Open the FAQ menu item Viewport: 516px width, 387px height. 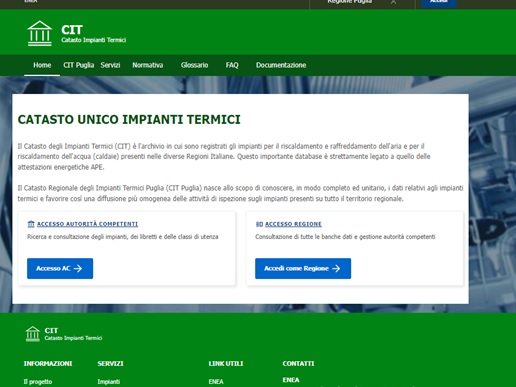[x=232, y=65]
